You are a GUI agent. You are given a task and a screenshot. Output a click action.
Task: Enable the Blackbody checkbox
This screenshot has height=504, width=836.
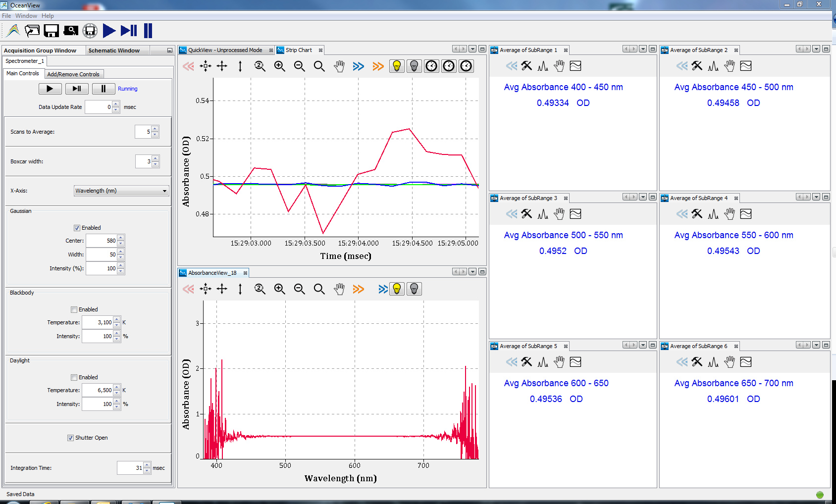(x=74, y=310)
